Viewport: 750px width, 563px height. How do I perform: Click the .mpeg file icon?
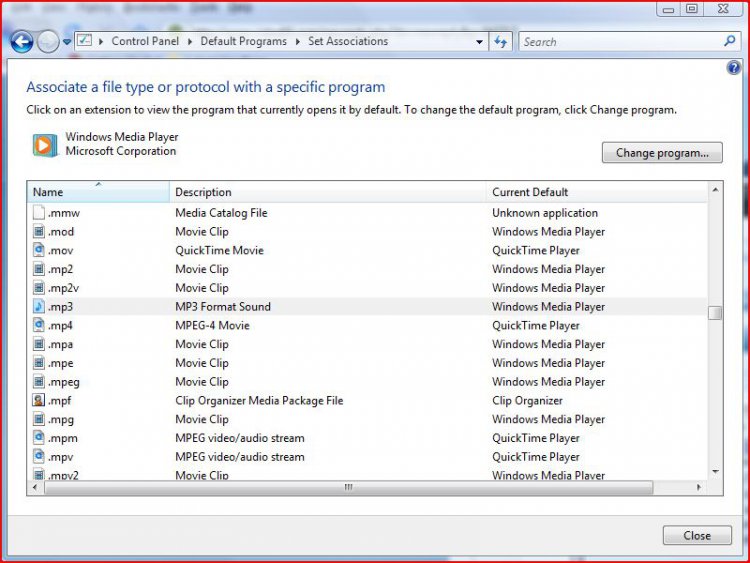pos(39,382)
